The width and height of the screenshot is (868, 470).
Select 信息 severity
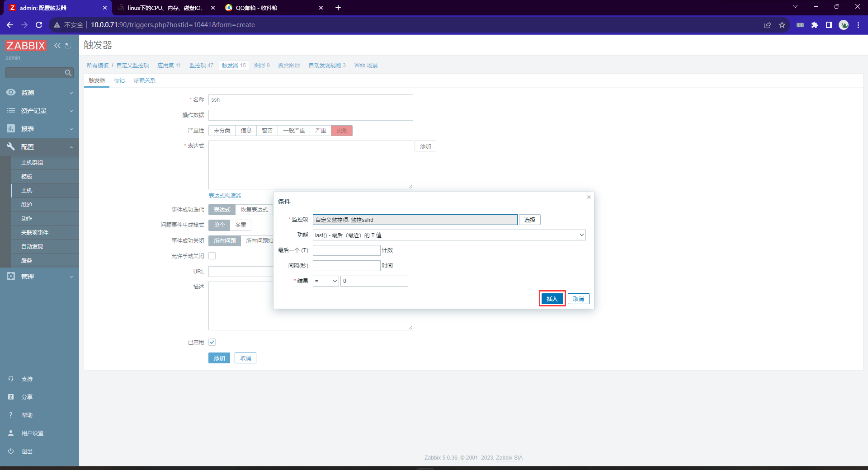click(246, 131)
